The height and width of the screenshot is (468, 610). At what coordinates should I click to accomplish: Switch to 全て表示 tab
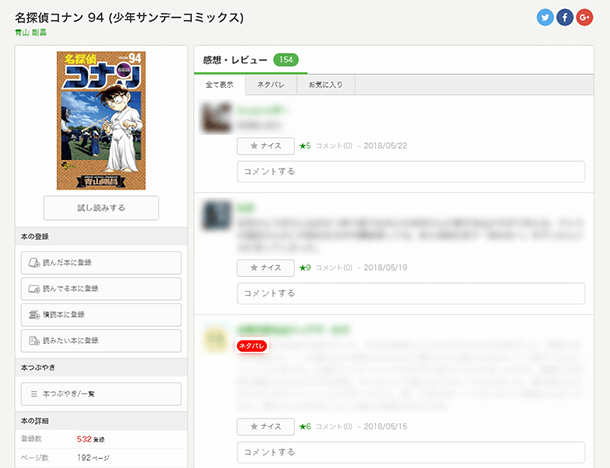tap(219, 85)
